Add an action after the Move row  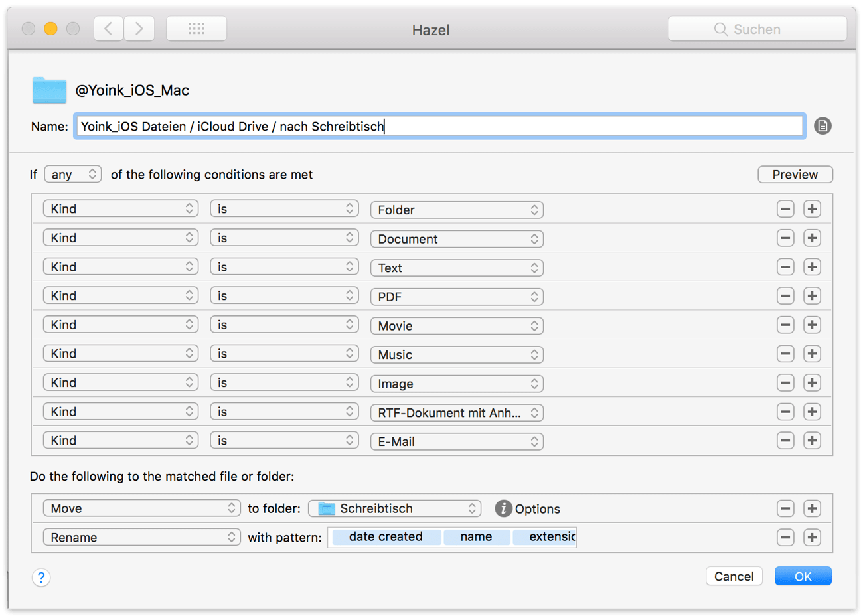812,508
